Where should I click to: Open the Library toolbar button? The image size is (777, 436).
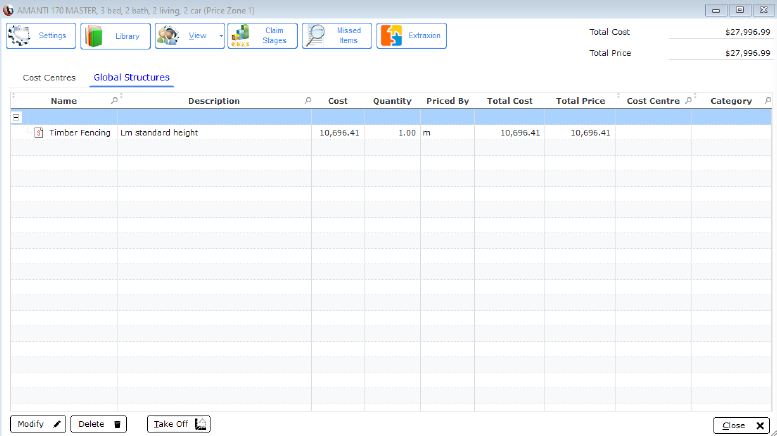115,36
